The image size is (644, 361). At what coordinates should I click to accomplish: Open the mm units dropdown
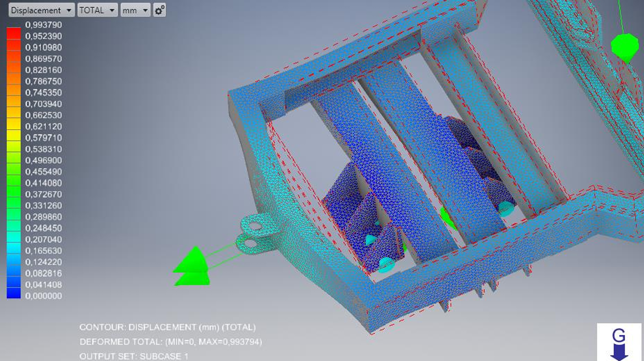135,10
